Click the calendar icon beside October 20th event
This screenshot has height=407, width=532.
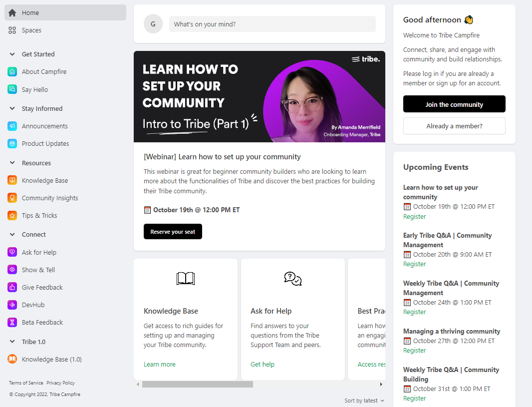407,255
